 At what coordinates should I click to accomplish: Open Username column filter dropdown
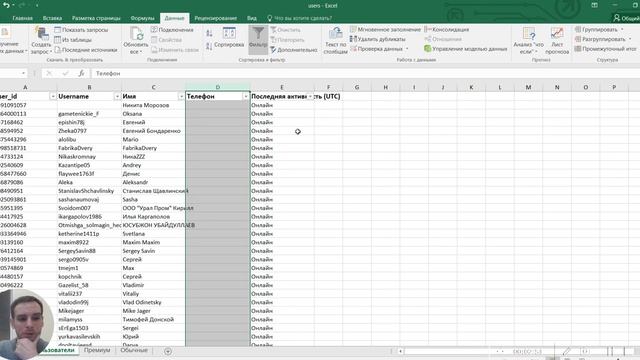pos(117,96)
